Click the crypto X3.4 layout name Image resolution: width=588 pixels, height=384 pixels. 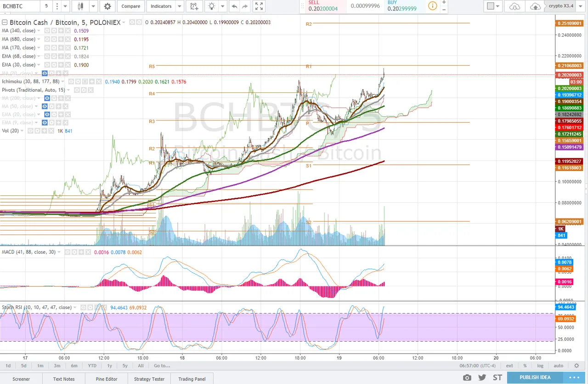click(561, 6)
